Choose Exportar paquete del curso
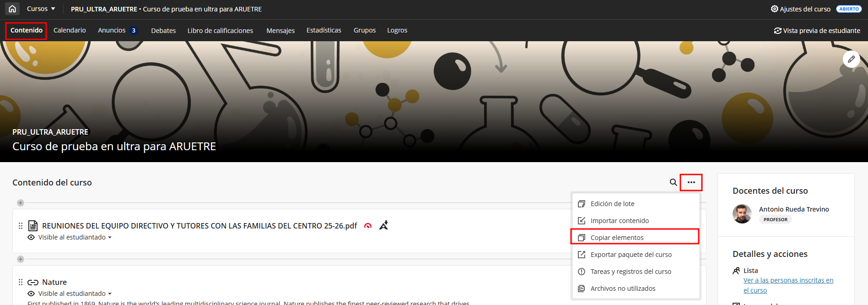Image resolution: width=868 pixels, height=305 pixels. point(631,255)
